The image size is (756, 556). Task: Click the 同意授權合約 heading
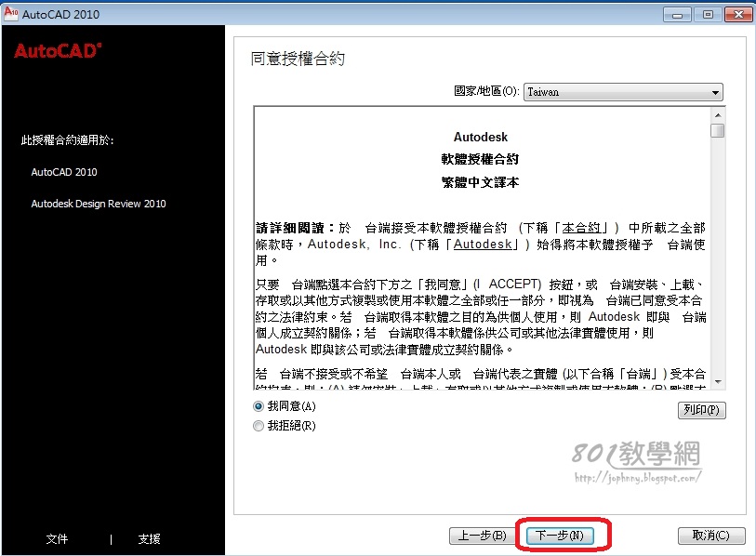pos(298,59)
